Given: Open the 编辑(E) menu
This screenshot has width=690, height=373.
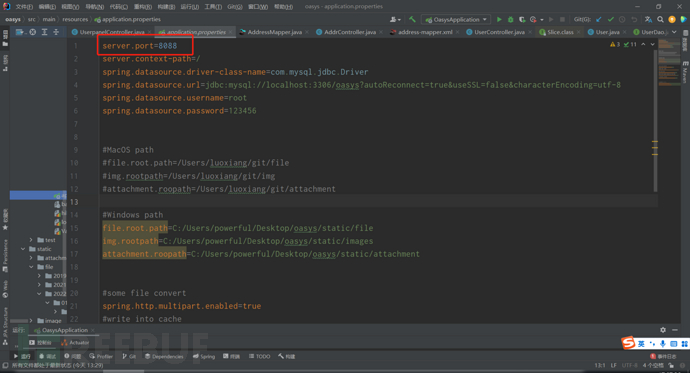Looking at the screenshot, I should pyautogui.click(x=47, y=7).
